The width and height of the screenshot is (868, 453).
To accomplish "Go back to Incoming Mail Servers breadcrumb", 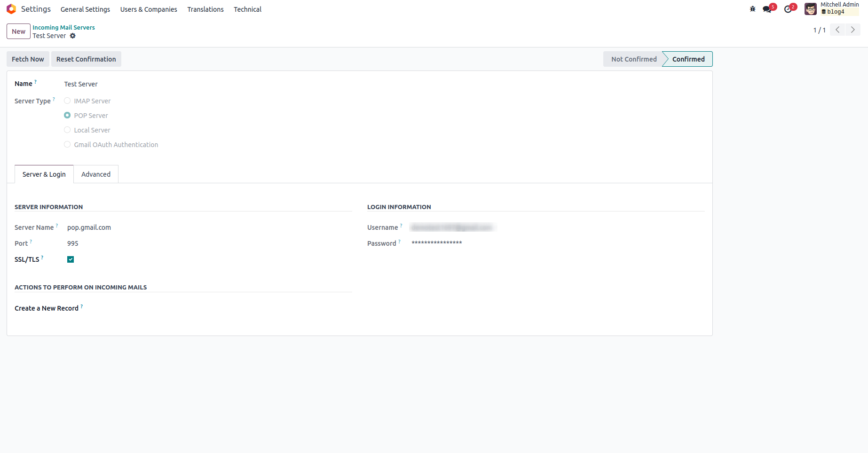I will pos(63,27).
